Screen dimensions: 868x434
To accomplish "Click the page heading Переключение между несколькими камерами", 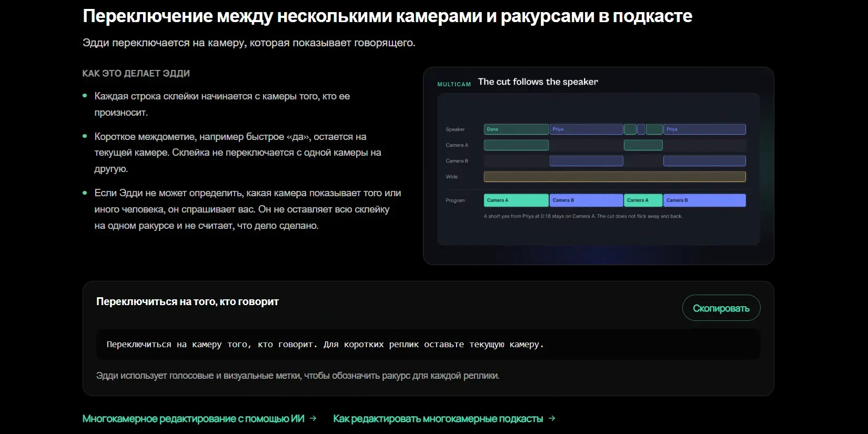I will pos(387,16).
